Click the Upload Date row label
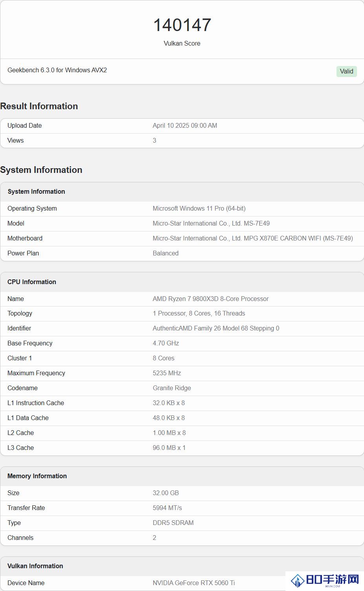The height and width of the screenshot is (591, 364). point(24,125)
